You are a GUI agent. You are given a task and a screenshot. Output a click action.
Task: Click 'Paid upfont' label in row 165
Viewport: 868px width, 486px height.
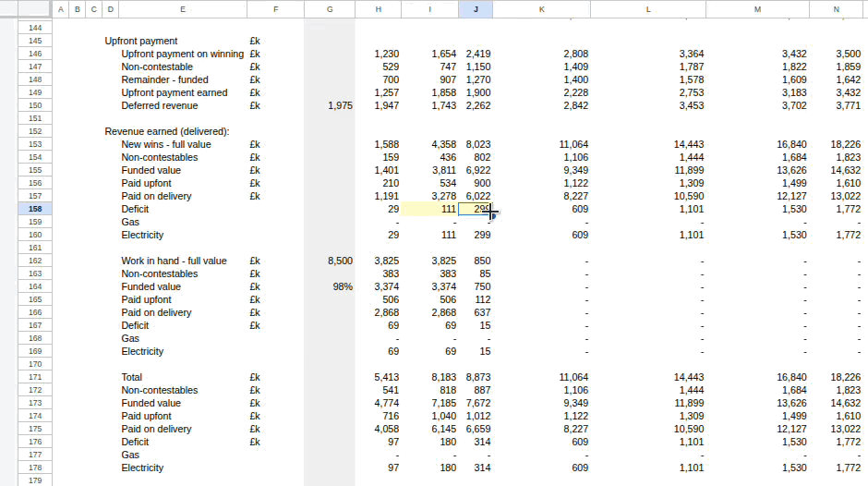(146, 299)
